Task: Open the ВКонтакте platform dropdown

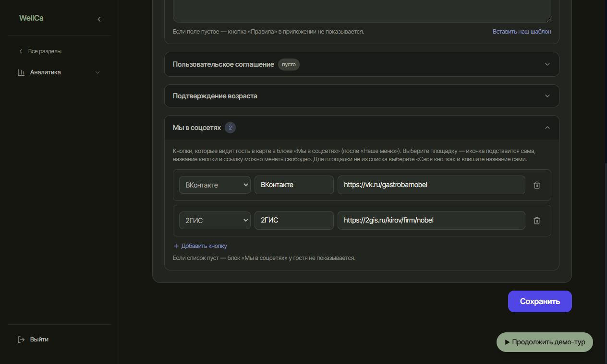Action: pos(215,185)
